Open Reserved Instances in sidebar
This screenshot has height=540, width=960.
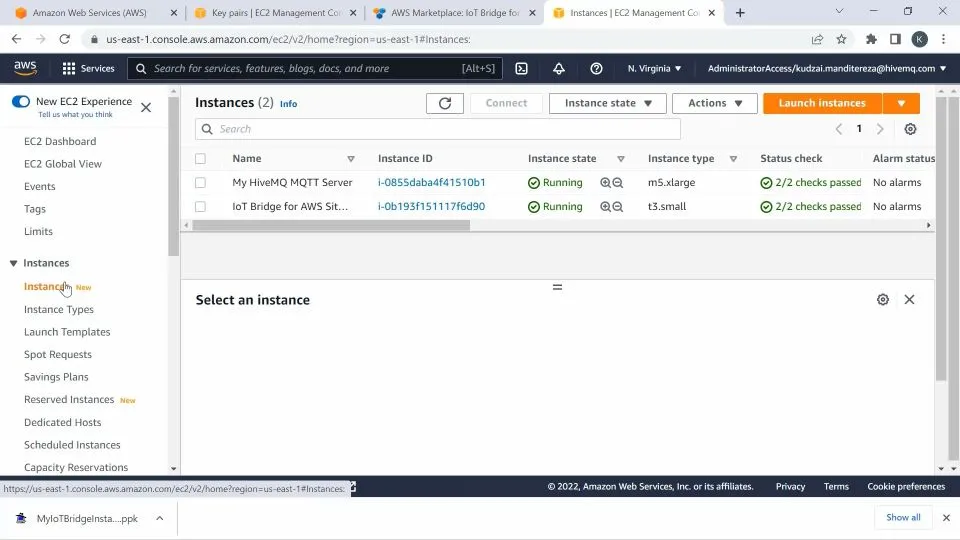69,399
